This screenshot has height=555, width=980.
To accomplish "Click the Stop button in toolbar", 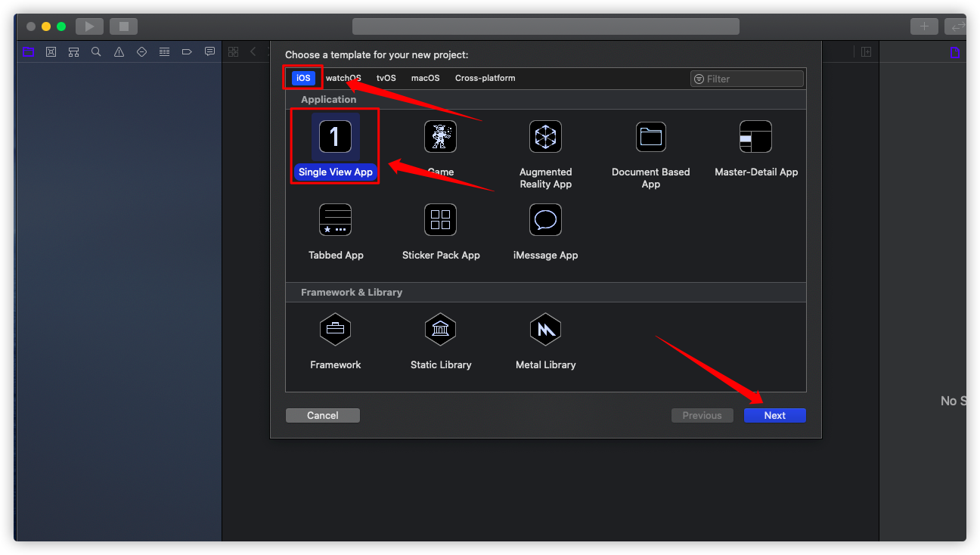I will [x=123, y=26].
